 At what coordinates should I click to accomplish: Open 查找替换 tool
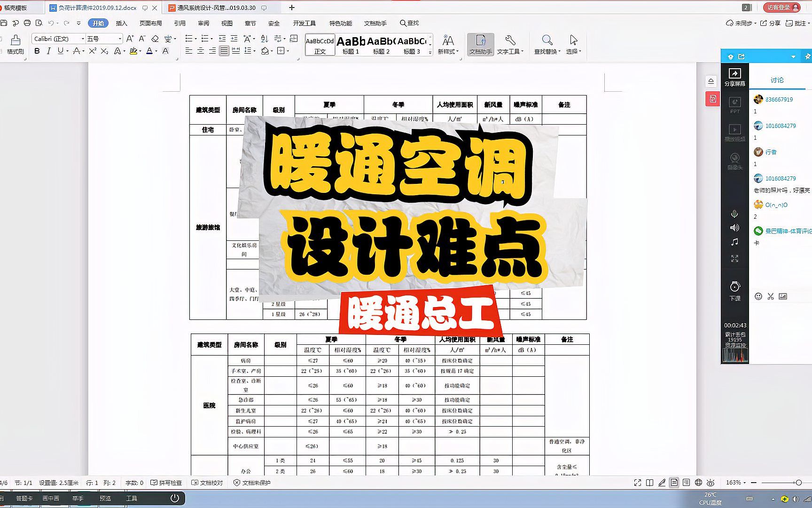coord(547,45)
